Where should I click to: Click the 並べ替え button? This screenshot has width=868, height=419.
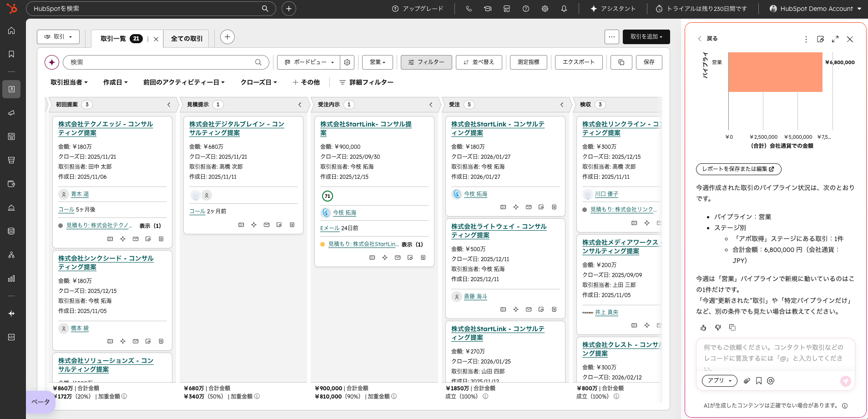pyautogui.click(x=479, y=62)
